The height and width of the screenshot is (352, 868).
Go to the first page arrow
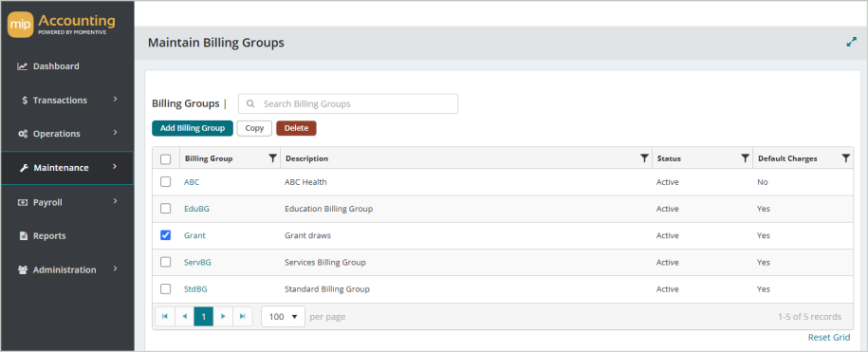point(165,317)
